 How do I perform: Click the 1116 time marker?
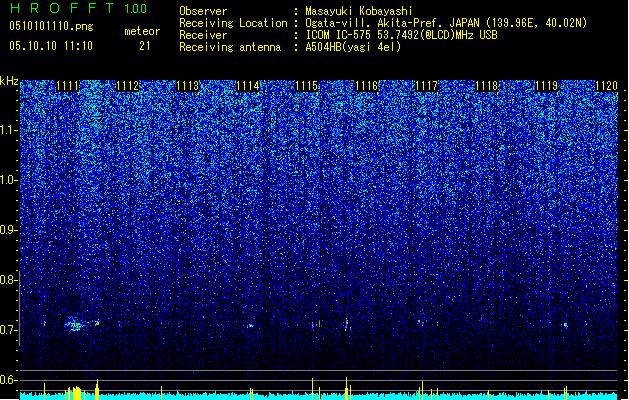pyautogui.click(x=367, y=86)
